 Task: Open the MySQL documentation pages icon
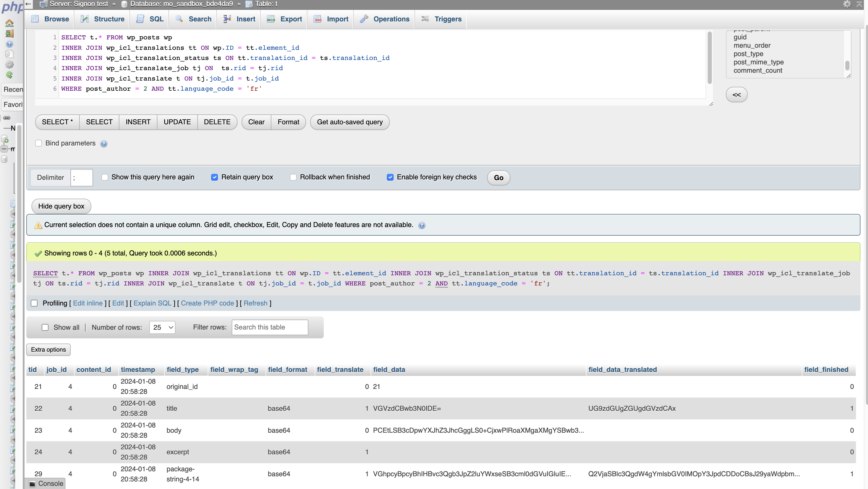[9, 54]
